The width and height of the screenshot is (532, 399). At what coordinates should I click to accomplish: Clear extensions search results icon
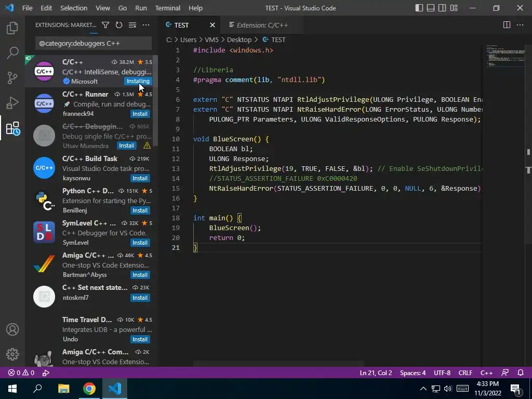[x=132, y=25]
